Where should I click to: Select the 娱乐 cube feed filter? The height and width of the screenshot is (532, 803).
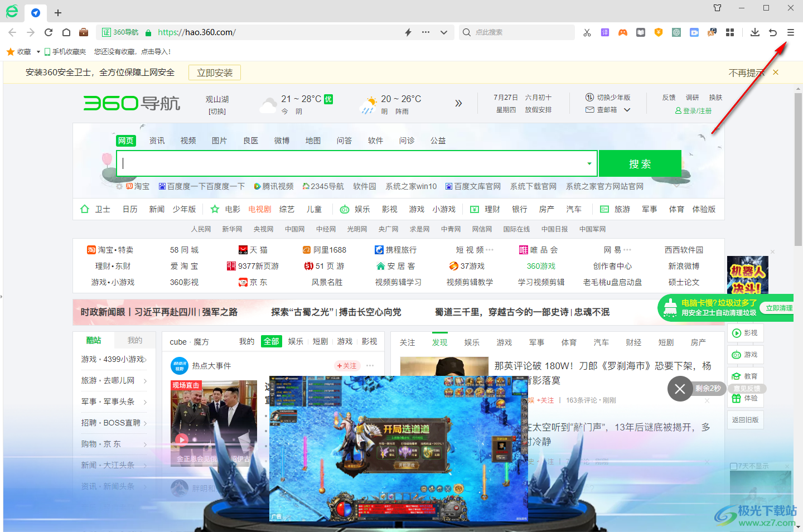[x=296, y=341]
